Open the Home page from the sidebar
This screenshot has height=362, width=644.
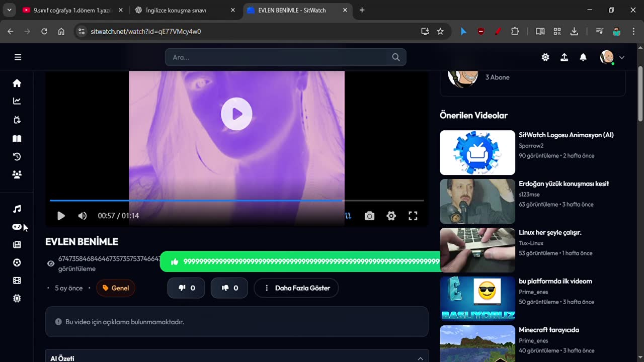(x=17, y=83)
